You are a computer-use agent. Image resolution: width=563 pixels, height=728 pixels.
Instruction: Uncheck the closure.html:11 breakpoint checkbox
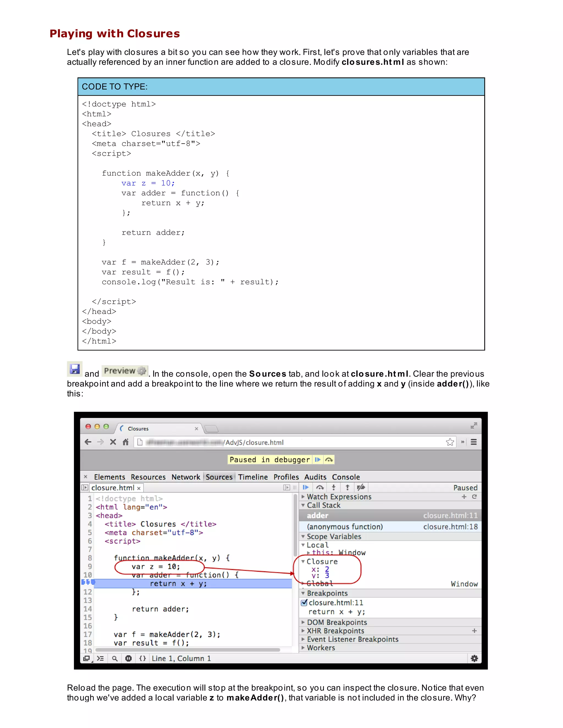[x=304, y=602]
